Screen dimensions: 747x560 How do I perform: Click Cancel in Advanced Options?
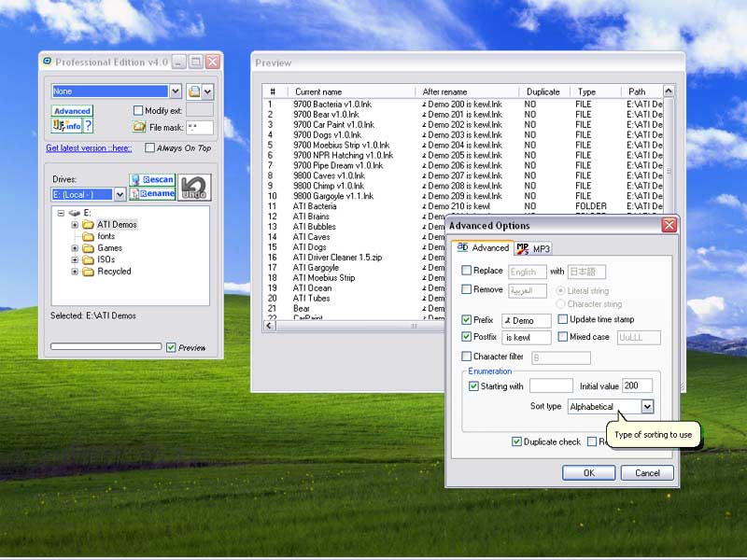click(x=647, y=473)
